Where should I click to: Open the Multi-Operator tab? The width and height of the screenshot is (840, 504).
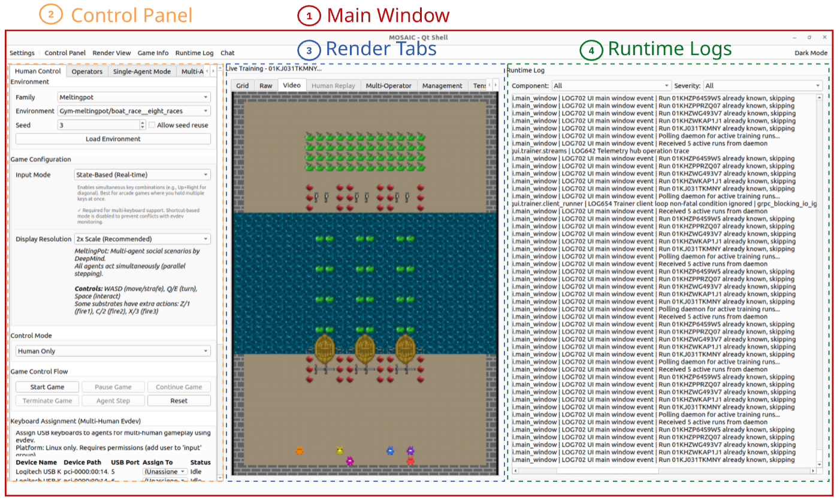(388, 86)
